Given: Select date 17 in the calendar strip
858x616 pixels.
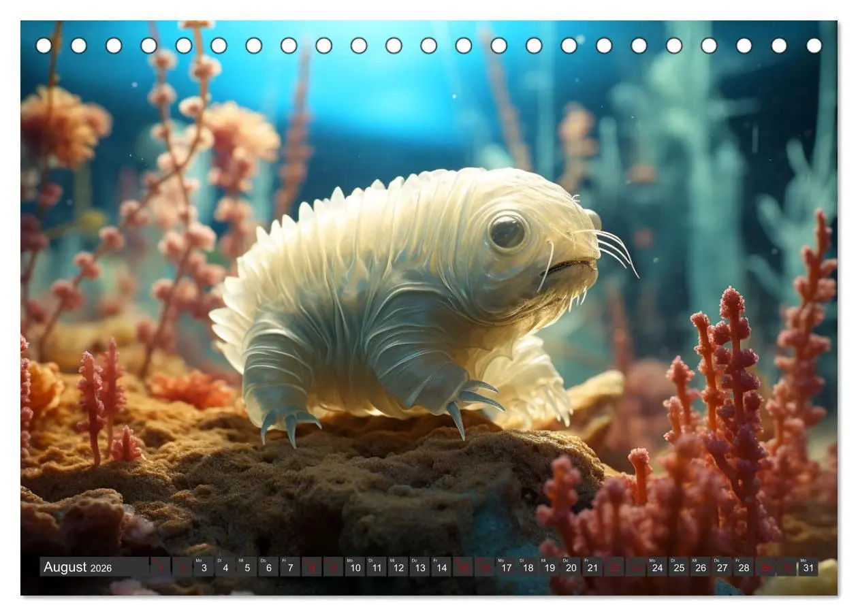Looking at the screenshot, I should tap(506, 567).
